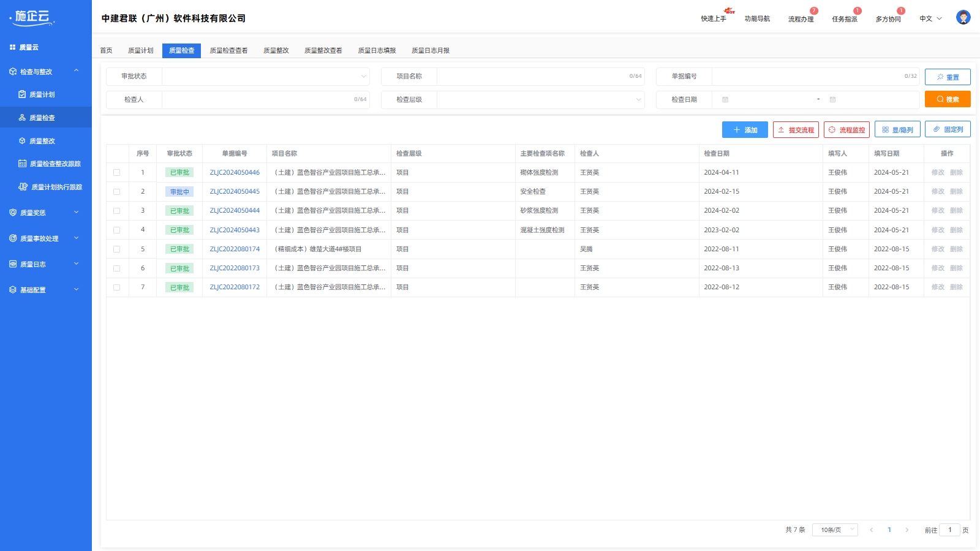Image resolution: width=980 pixels, height=551 pixels.
Task: Check the checkbox for row 1
Action: (116, 173)
